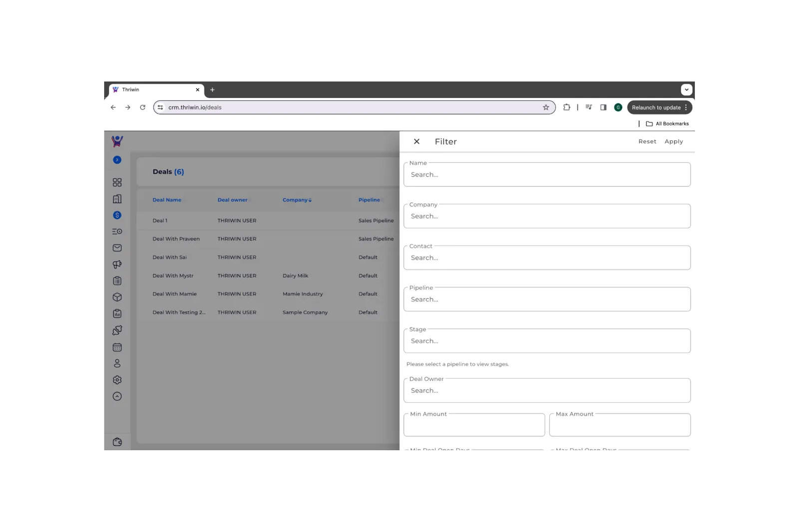Toggle the browser side panel
The image size is (799, 532).
coord(604,108)
